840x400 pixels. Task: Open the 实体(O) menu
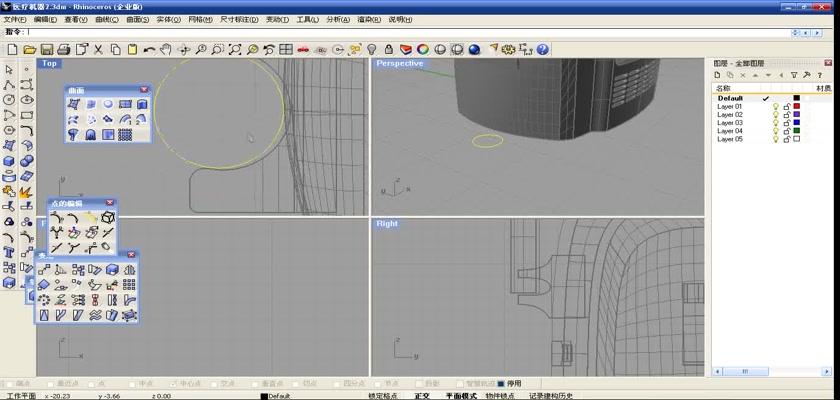(167, 19)
